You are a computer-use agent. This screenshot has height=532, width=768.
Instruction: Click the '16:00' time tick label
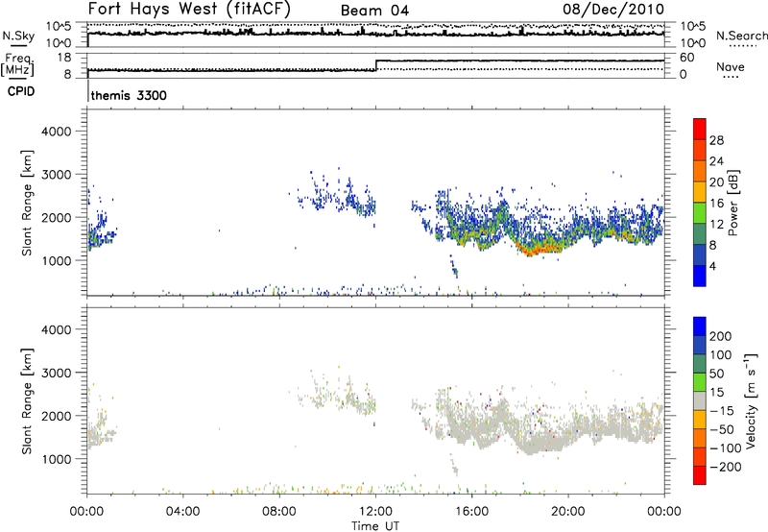pyautogui.click(x=471, y=512)
